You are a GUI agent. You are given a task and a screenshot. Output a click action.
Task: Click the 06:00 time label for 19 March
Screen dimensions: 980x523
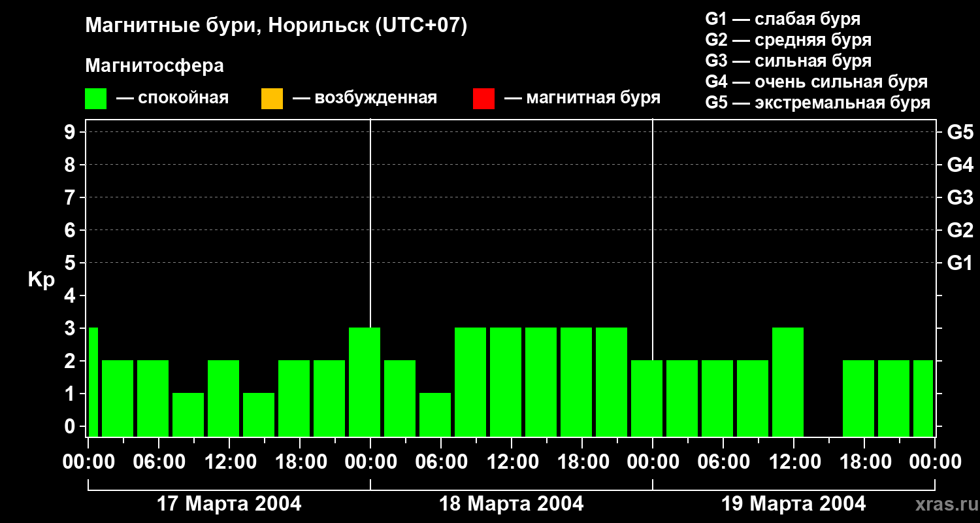click(x=723, y=462)
